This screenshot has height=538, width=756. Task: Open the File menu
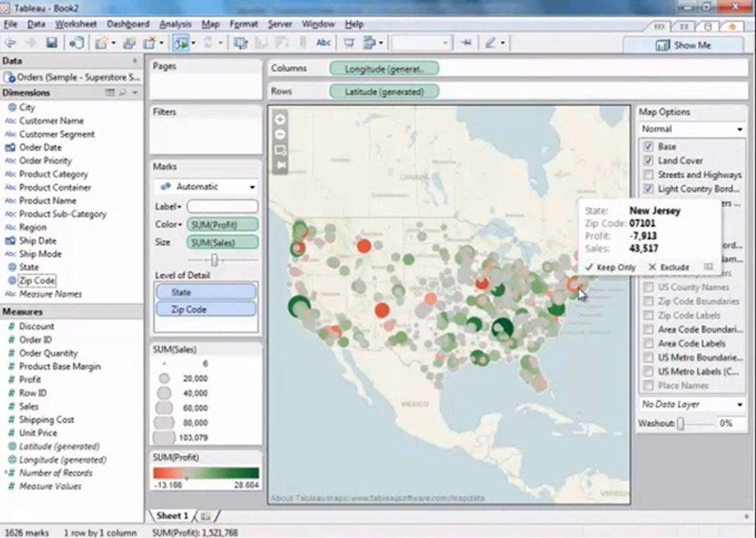point(10,24)
